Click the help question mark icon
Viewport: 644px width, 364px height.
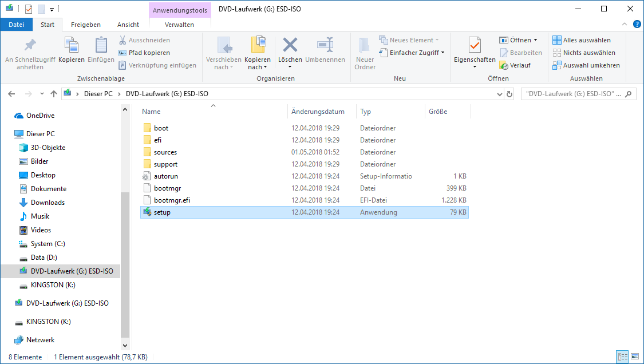(x=637, y=24)
